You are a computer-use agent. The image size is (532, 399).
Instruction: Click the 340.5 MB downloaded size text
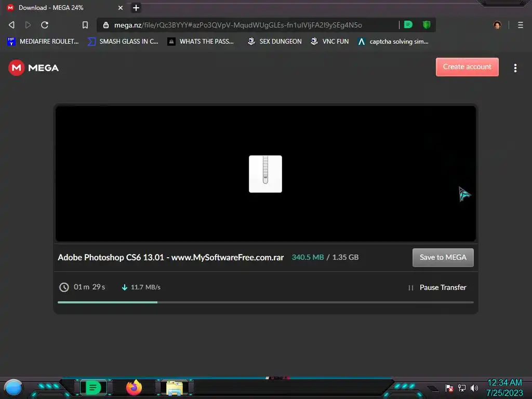(x=308, y=257)
